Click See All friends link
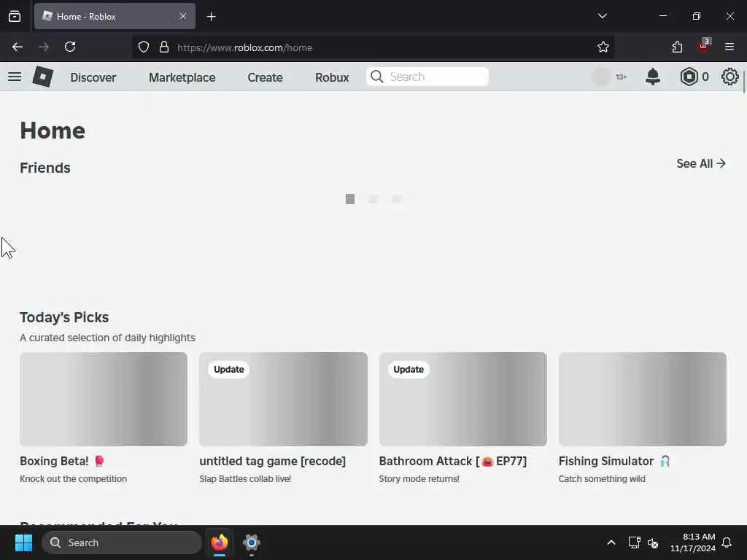747x560 pixels. click(701, 163)
